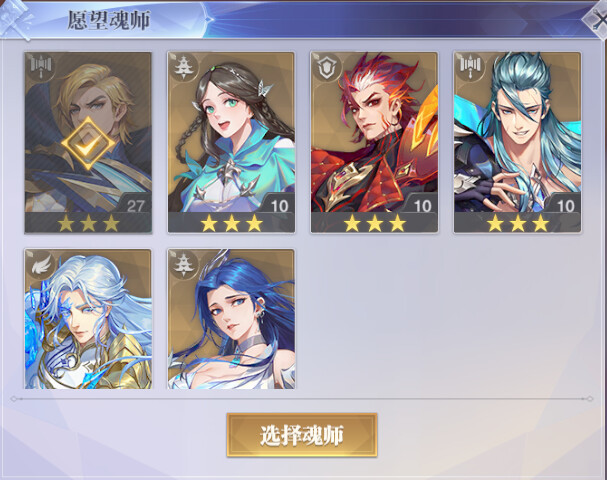
Task: Click shield class icon on red-haired card
Action: click(x=327, y=67)
